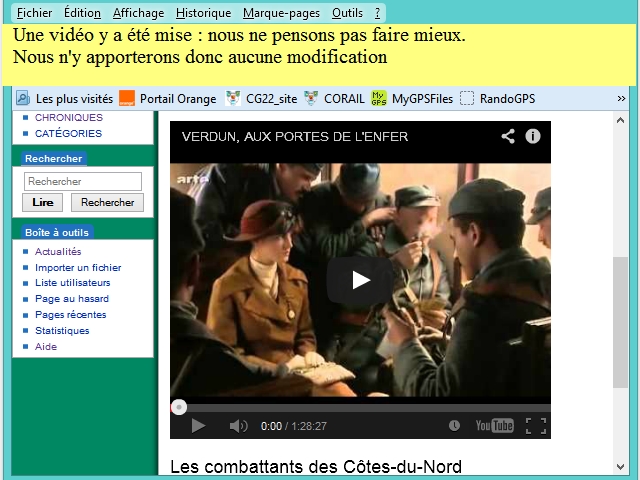Click the Lire button
The width and height of the screenshot is (640, 480).
pyautogui.click(x=42, y=202)
